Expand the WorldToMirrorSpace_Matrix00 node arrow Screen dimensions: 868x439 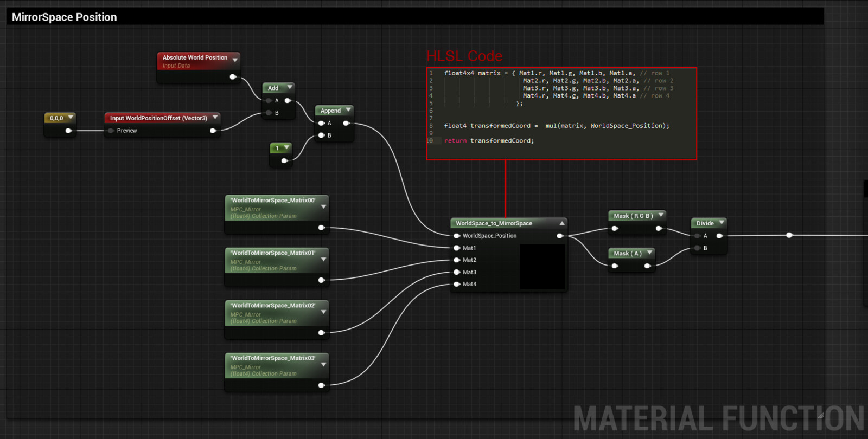coord(324,207)
